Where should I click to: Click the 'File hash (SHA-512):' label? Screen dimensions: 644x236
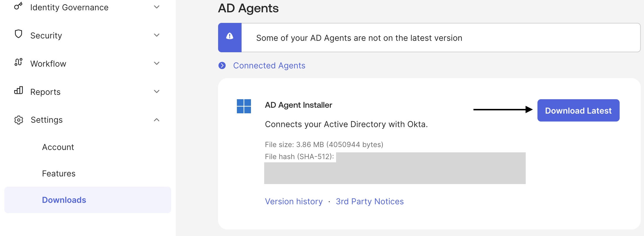pos(299,156)
